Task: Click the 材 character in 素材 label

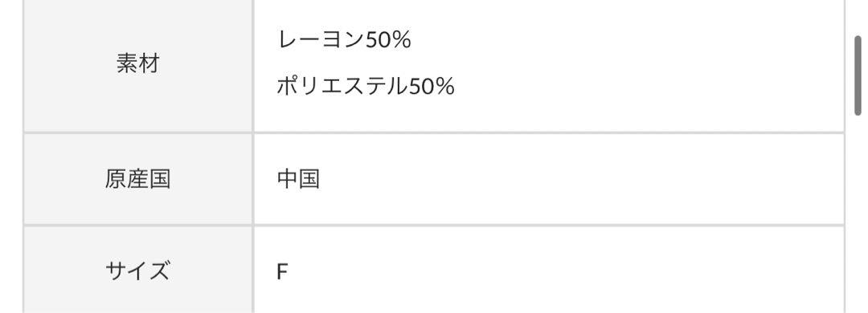Action: click(149, 64)
